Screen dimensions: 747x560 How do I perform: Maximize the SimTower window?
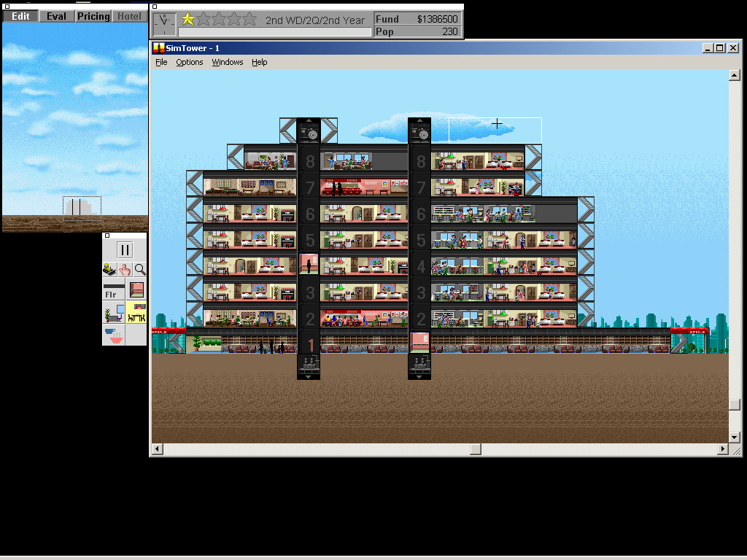pos(720,47)
